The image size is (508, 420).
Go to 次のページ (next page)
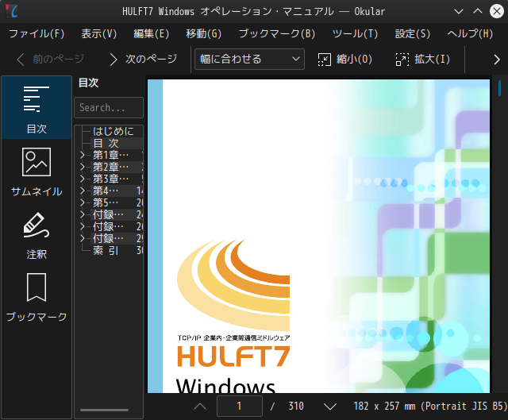coord(143,60)
